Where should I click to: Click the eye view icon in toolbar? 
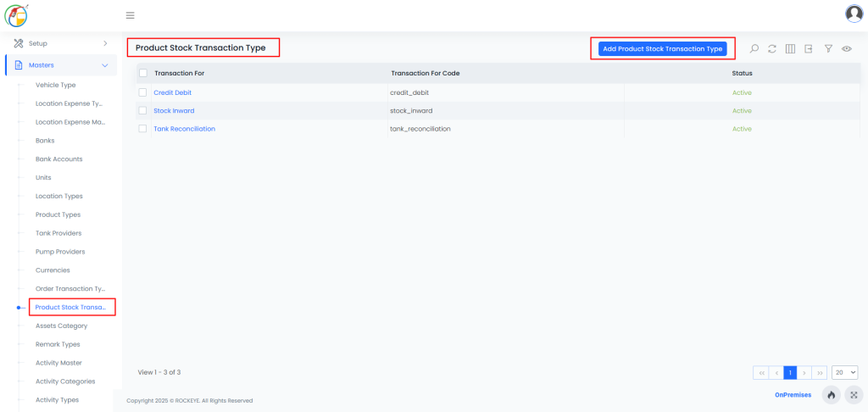[x=846, y=49]
